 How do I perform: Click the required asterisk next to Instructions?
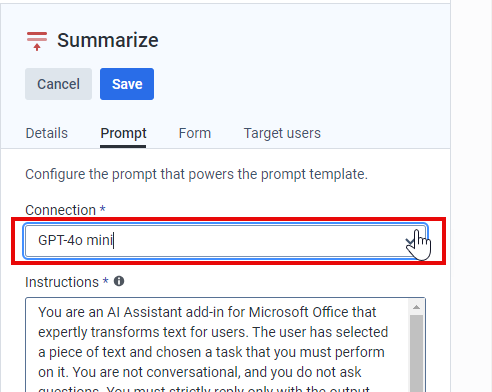106,281
